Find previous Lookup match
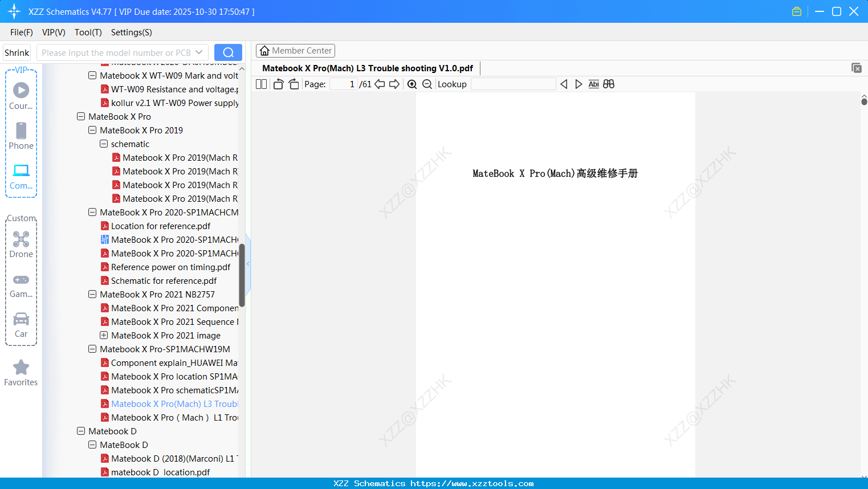The width and height of the screenshot is (868, 489). coord(564,84)
